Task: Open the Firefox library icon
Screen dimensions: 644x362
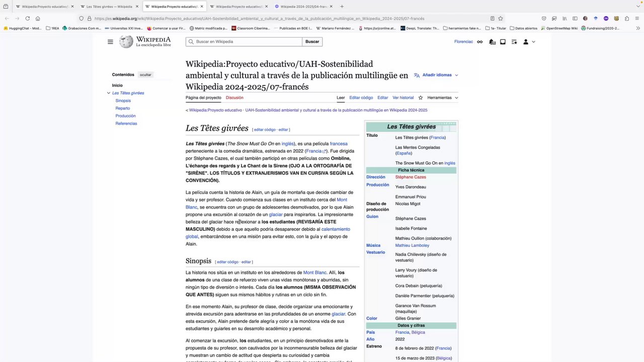Action: click(565, 19)
